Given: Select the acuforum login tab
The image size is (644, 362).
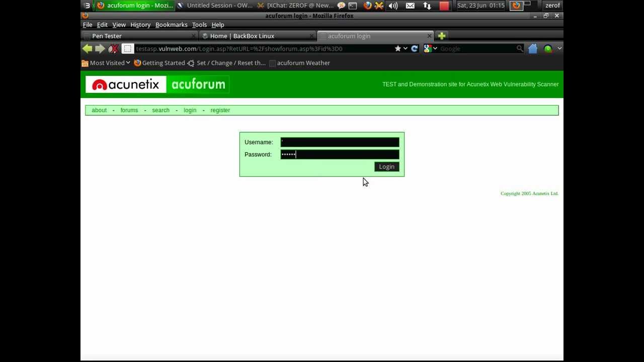Looking at the screenshot, I should click(x=375, y=36).
